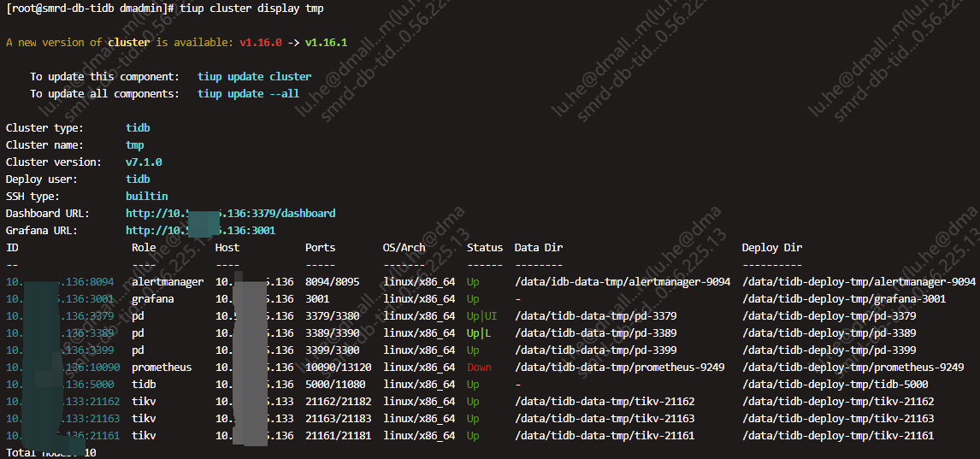Click the 'grafana' role cell
Viewport: 980px width, 459px height.
153,299
